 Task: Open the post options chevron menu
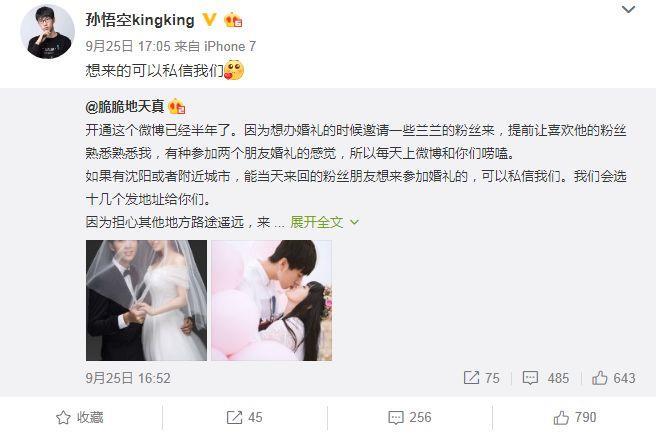point(628,9)
